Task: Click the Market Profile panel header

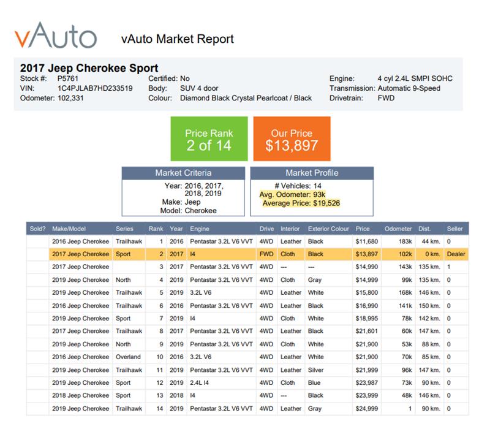Action: click(312, 173)
